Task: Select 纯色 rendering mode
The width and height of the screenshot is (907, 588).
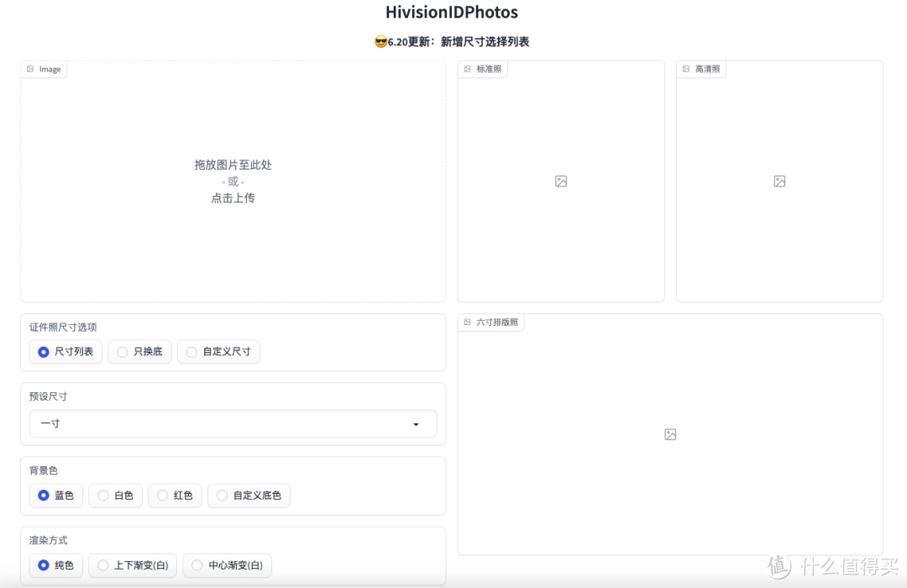Action: tap(56, 565)
